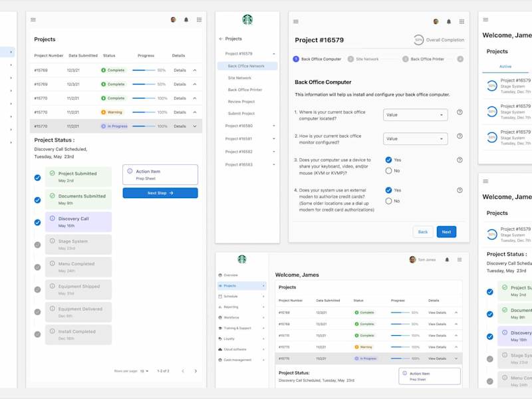Click Overall Completion progress ring
Screen dimensions: 532x399
[419, 40]
